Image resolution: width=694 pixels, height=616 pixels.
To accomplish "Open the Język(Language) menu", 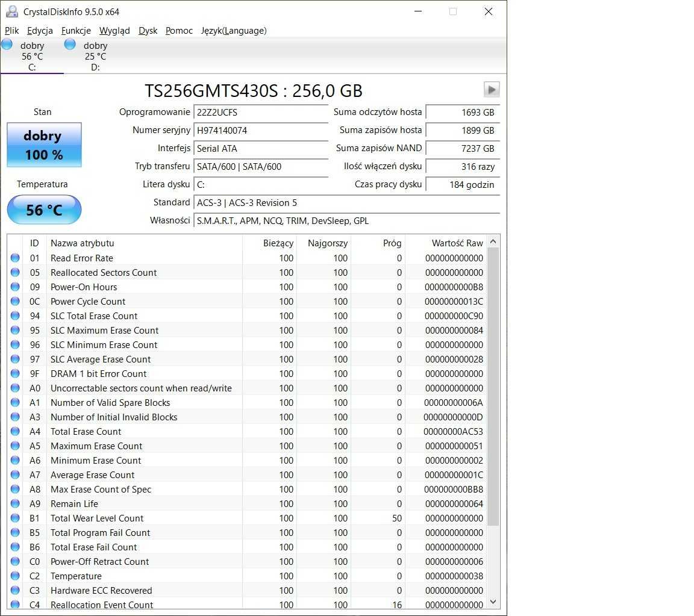I will [x=234, y=31].
